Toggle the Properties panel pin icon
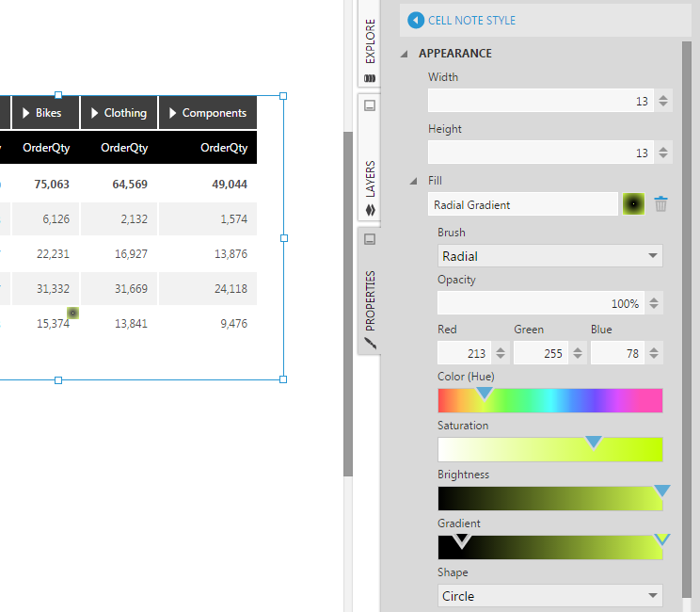The image size is (700, 612). coord(370,239)
